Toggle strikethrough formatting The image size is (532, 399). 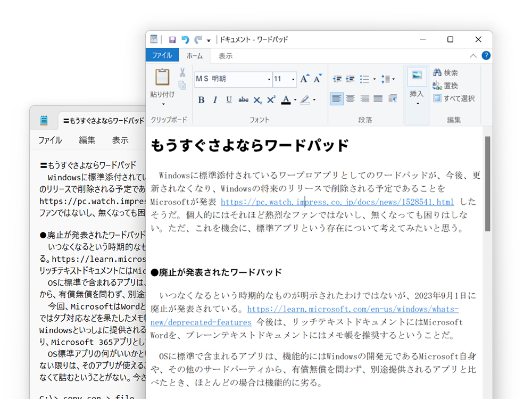tap(243, 100)
